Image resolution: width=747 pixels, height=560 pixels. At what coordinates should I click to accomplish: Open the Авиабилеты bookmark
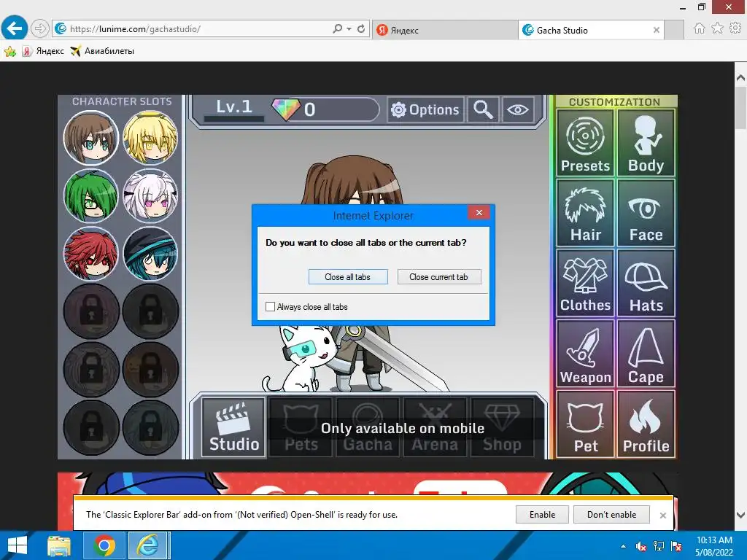click(102, 51)
